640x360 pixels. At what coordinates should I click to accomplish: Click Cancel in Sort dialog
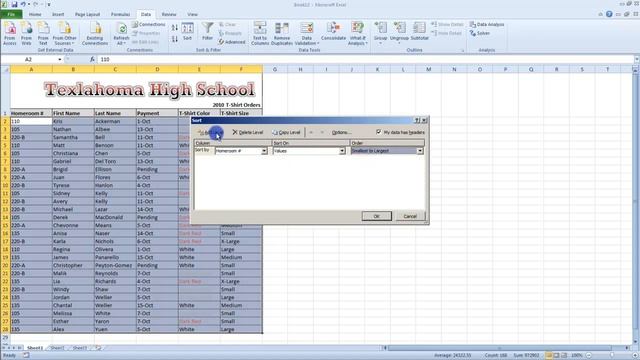(410, 216)
